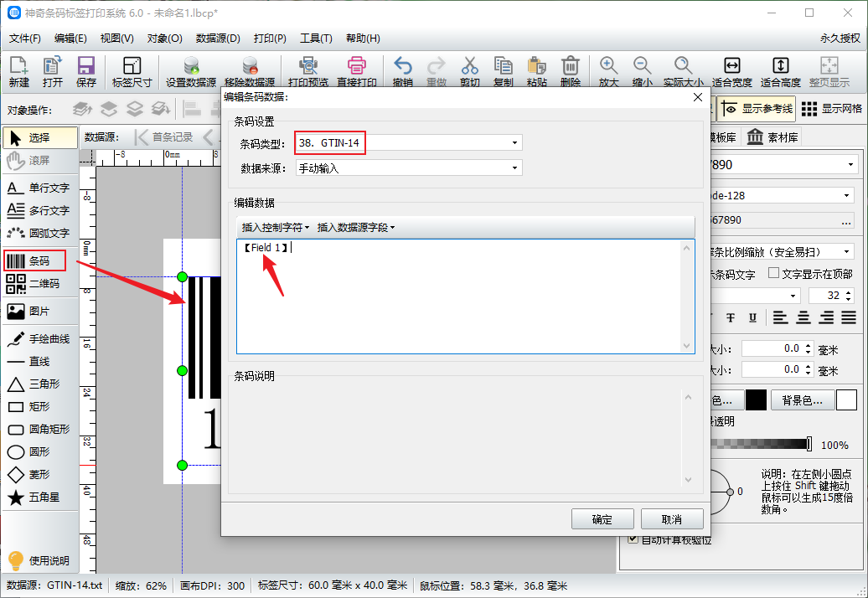Activate the 选择 selection tool
The image size is (868, 598).
pos(40,137)
